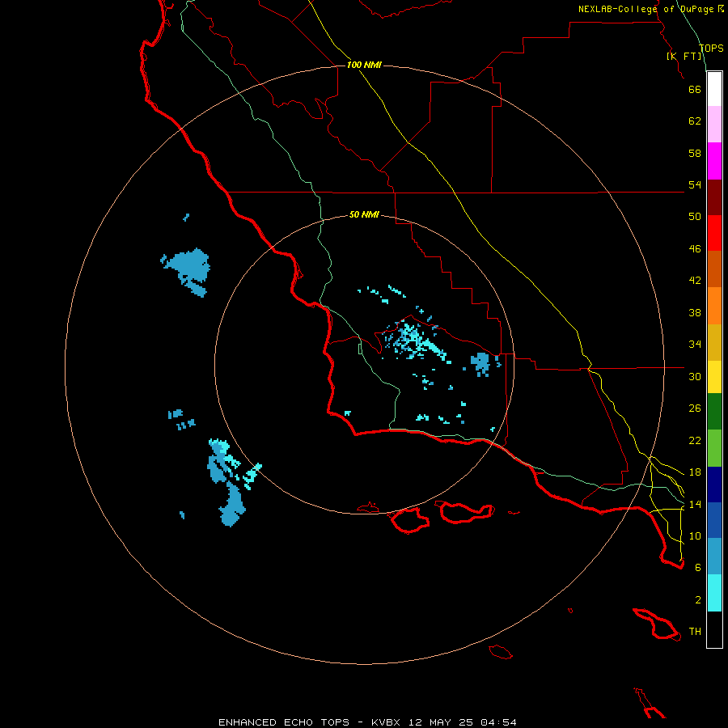Viewport: 728px width, 728px height.
Task: Click the 50 NMI range ring label
Action: [364, 214]
